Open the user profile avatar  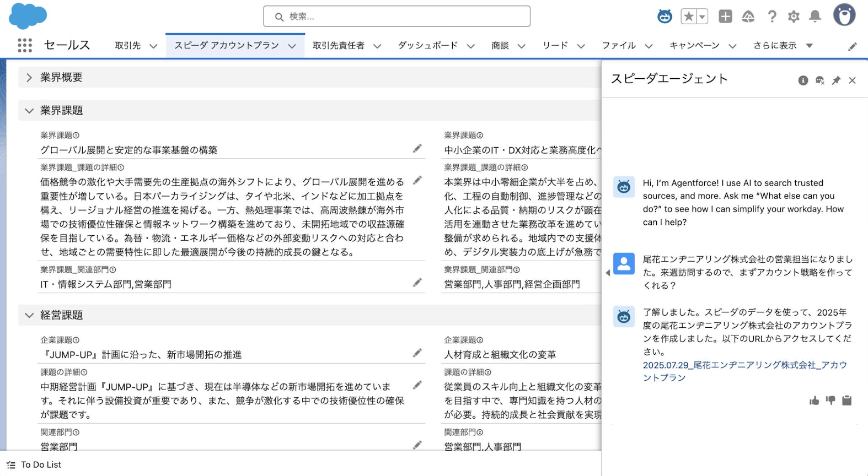(844, 15)
